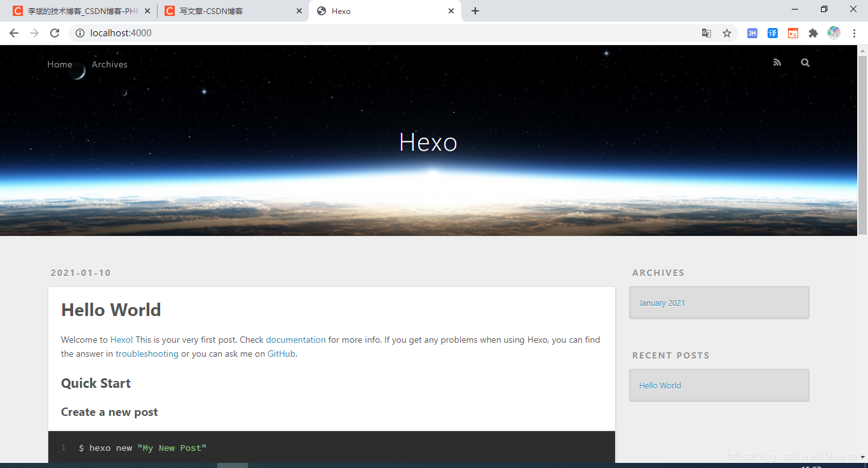Viewport: 868px width, 468px height.
Task: Click the scrollbar up arrow
Action: coord(862,50)
